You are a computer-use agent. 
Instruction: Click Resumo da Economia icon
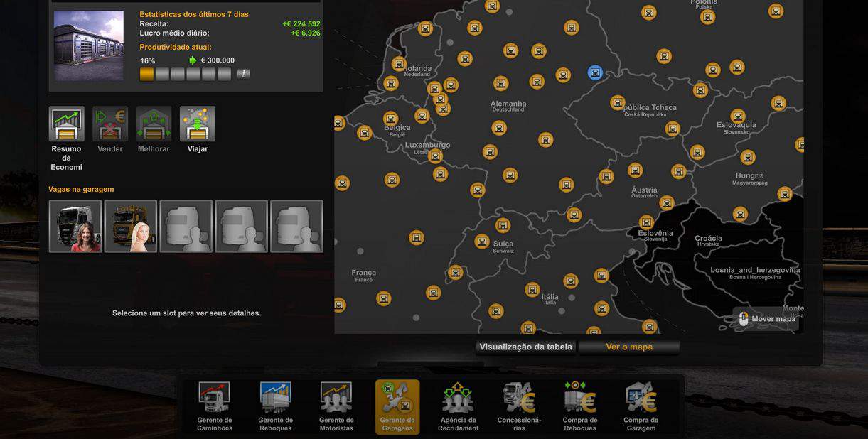66,125
